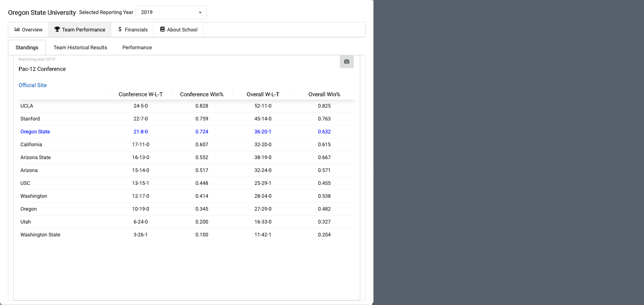Click California's overall record 32-20-0
644x305 pixels.
263,144
